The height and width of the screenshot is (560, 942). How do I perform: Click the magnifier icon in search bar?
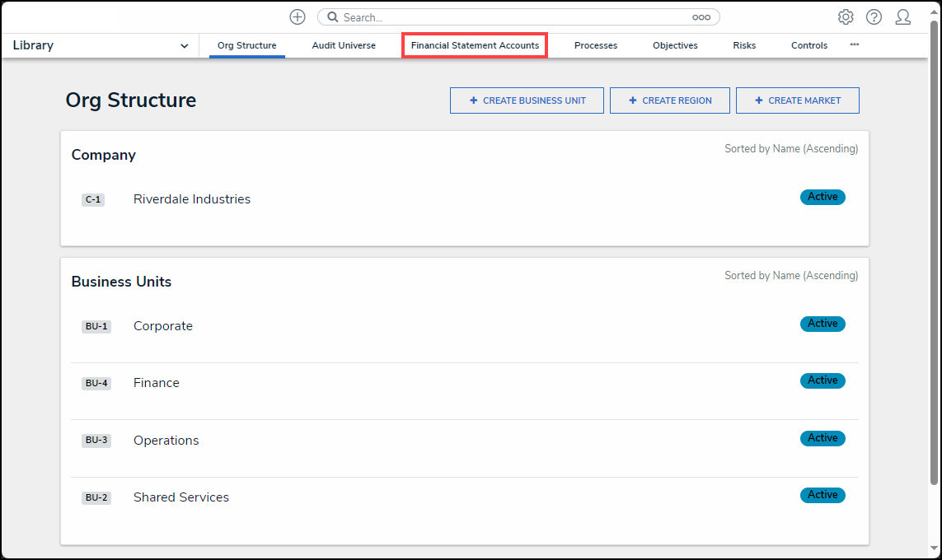click(x=333, y=17)
